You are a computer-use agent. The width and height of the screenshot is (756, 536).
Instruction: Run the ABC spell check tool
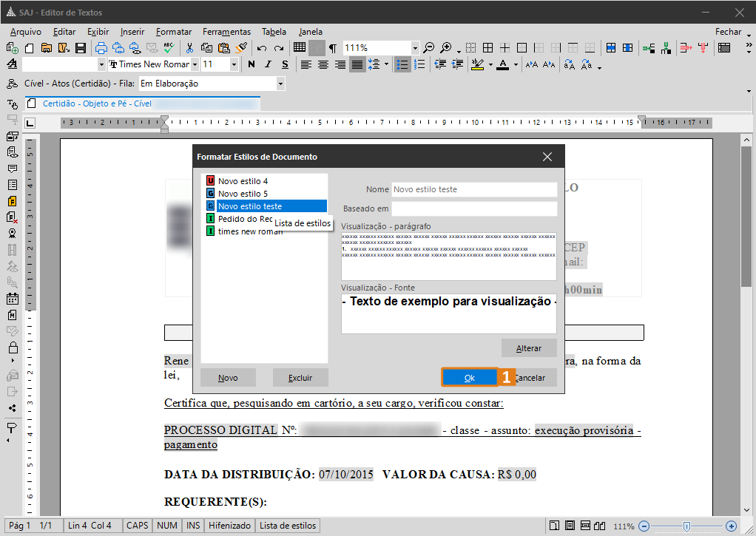click(169, 48)
